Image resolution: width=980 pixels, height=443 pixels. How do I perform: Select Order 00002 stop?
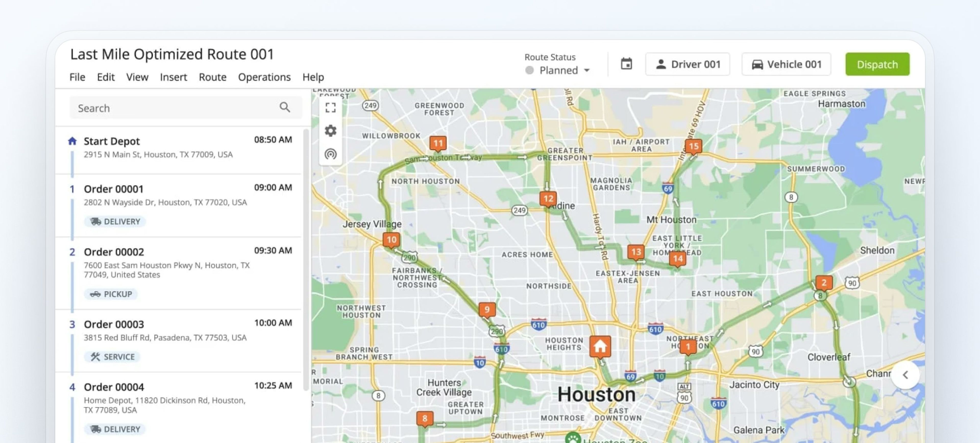pyautogui.click(x=178, y=273)
